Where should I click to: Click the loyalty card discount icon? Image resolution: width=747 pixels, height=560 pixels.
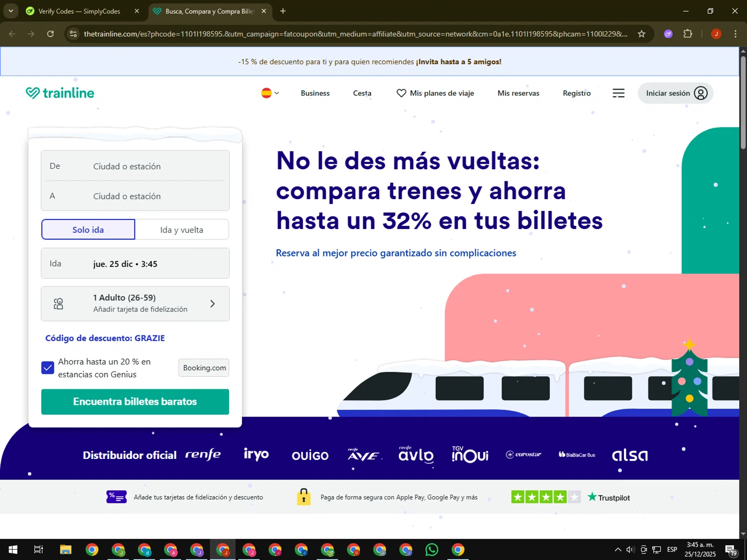point(117,497)
